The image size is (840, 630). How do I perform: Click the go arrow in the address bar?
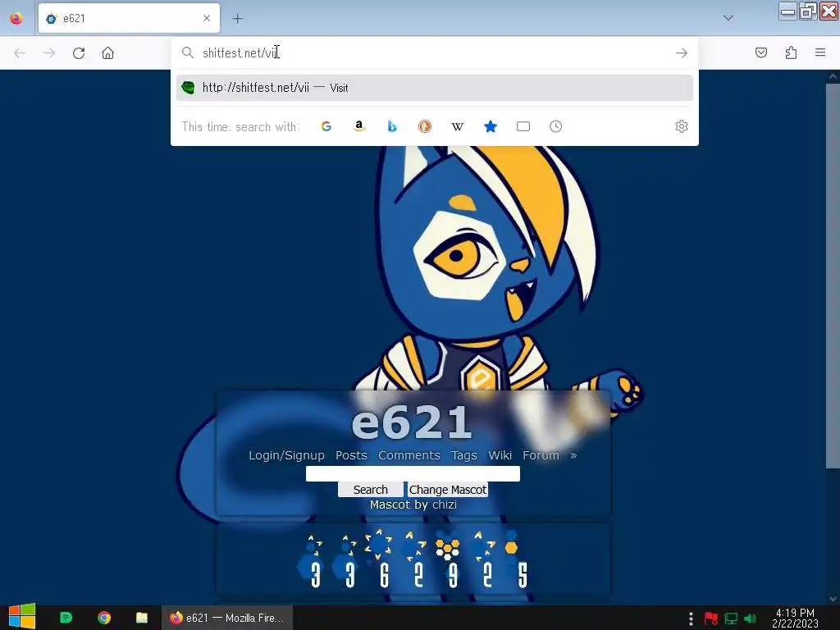682,53
